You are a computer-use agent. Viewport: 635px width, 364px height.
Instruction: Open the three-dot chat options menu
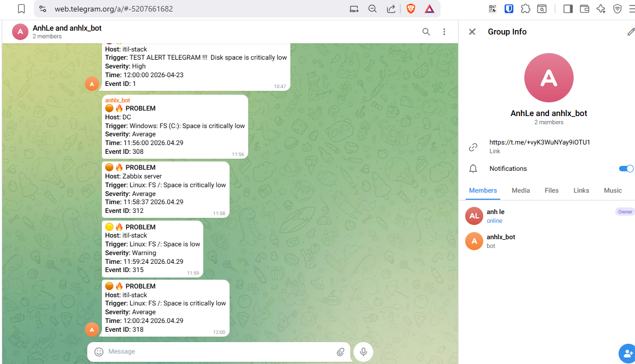pos(444,32)
